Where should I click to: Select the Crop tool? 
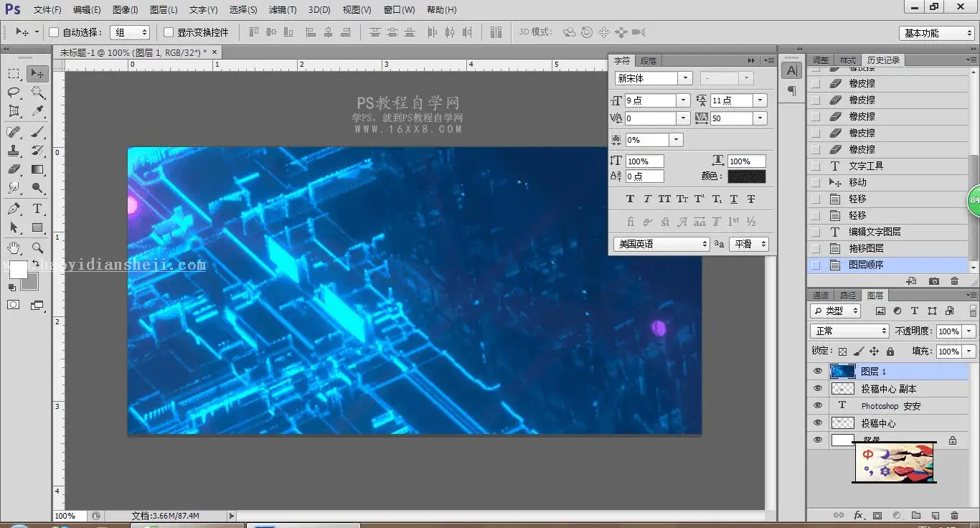(14, 111)
